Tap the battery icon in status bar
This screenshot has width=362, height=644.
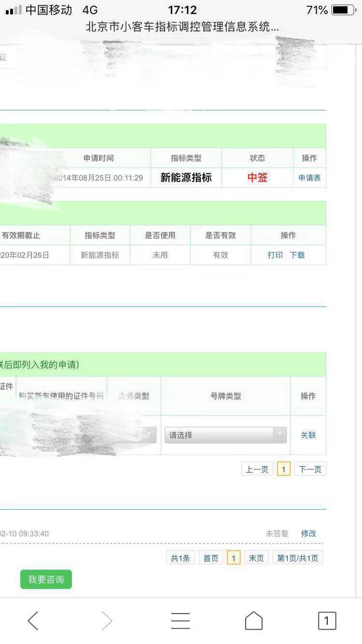(x=343, y=10)
